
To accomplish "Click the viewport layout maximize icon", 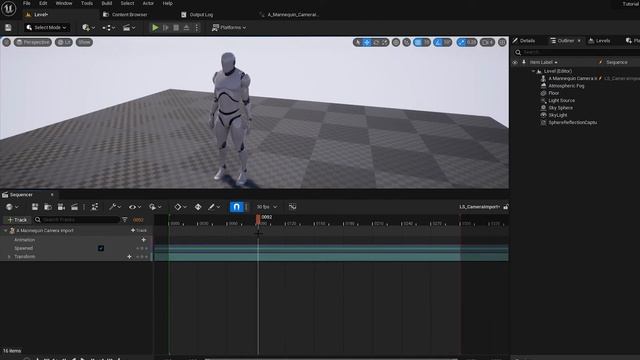I will [x=502, y=42].
